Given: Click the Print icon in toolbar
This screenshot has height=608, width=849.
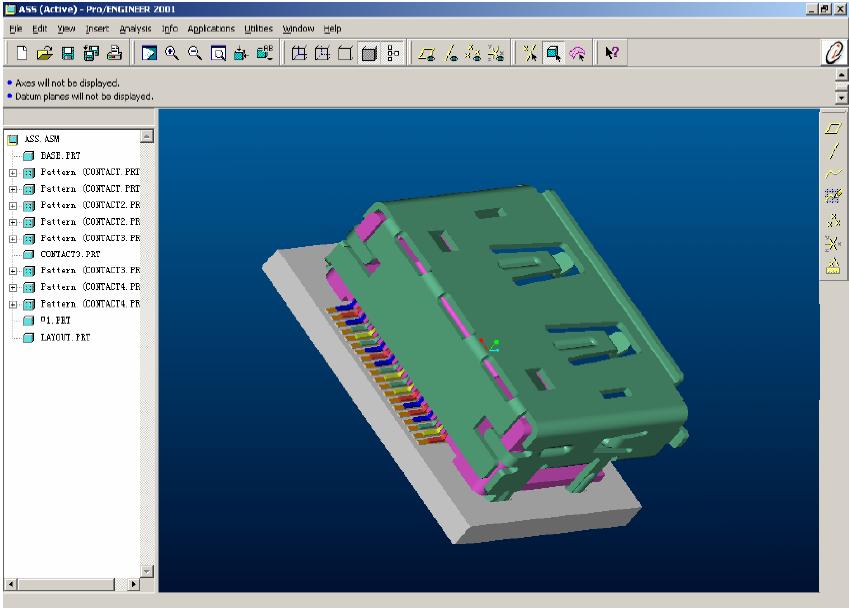Looking at the screenshot, I should click(x=114, y=54).
